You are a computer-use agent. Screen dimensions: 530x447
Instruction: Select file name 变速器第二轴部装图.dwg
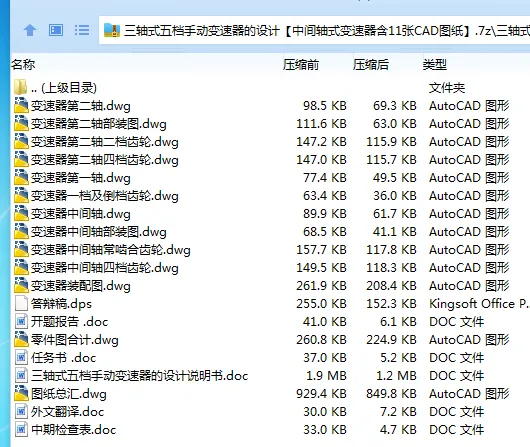pos(99,124)
